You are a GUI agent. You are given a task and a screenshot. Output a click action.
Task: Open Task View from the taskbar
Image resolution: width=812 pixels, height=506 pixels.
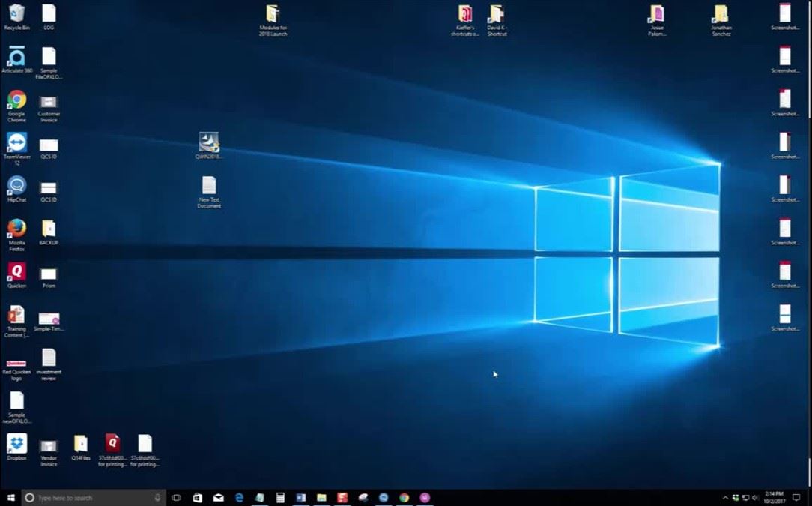click(x=177, y=497)
